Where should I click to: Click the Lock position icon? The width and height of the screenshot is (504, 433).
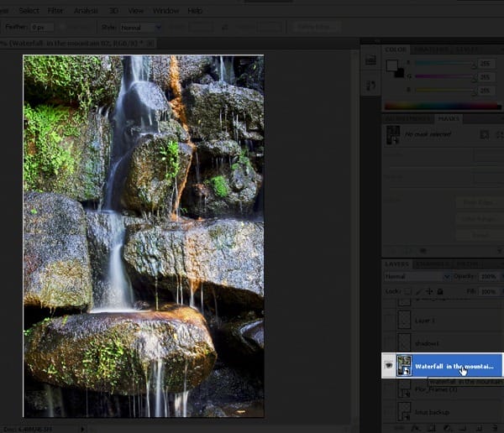pyautogui.click(x=429, y=291)
